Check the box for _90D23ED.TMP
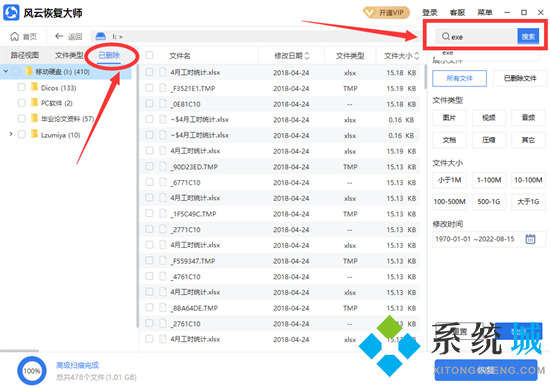The image size is (550, 388). pyautogui.click(x=149, y=166)
